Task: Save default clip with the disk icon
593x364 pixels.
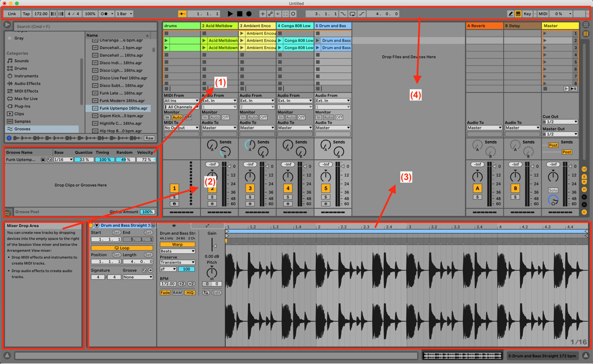Action: coord(153,225)
